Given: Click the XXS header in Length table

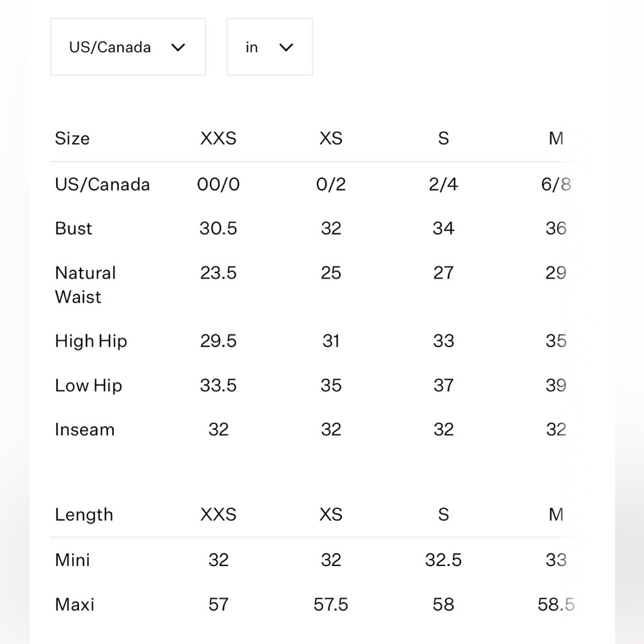Looking at the screenshot, I should click(x=218, y=515).
